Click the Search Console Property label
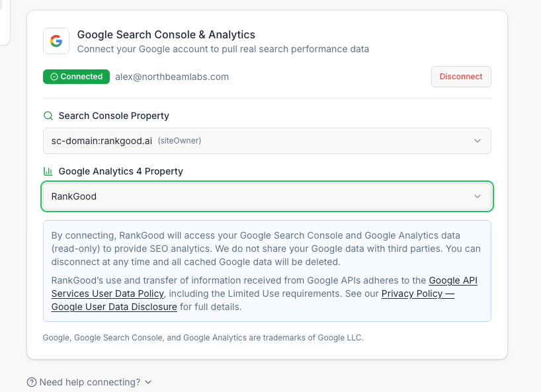Image resolution: width=541 pixels, height=392 pixels. 114,116
